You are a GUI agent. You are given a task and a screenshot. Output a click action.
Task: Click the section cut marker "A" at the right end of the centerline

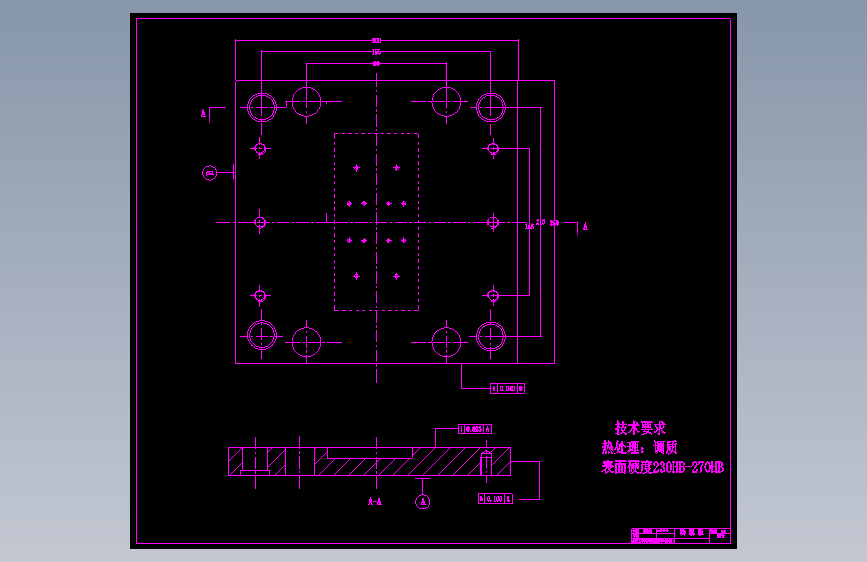click(585, 226)
